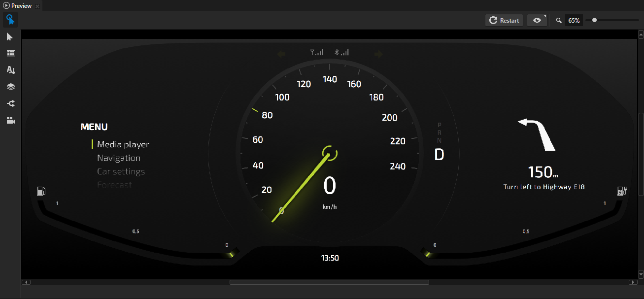The width and height of the screenshot is (644, 299).
Task: Activate the Interact mode hand-pointer tool
Action: pyautogui.click(x=10, y=20)
